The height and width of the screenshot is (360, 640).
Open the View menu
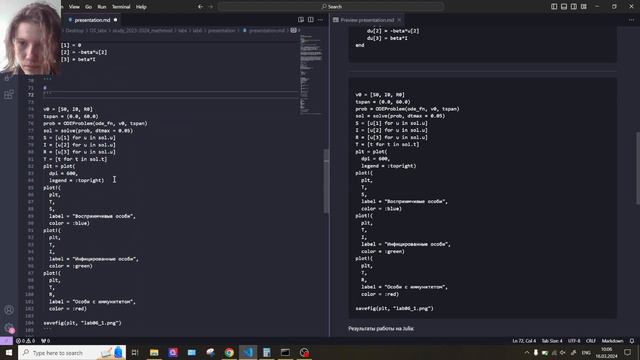coord(74,7)
